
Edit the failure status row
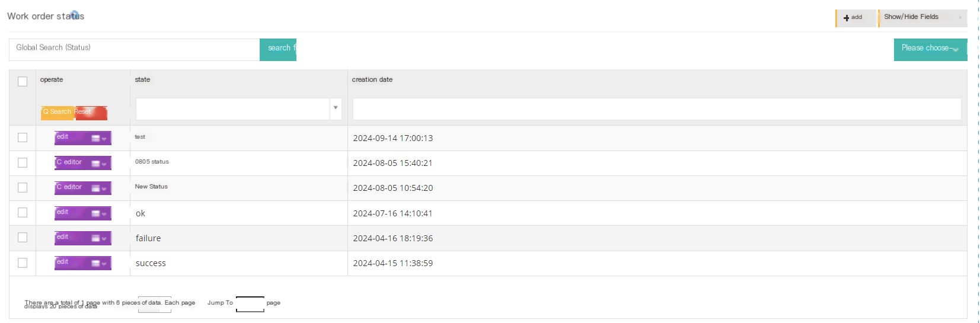click(71, 238)
